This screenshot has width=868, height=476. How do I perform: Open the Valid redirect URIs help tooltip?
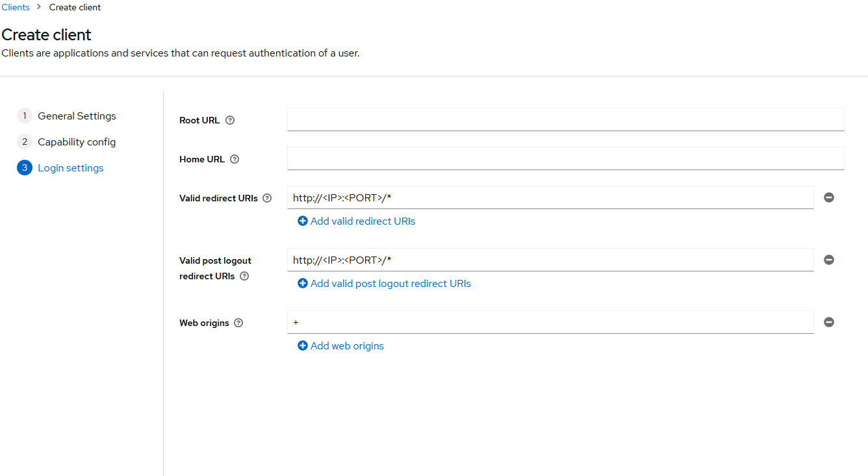(267, 198)
